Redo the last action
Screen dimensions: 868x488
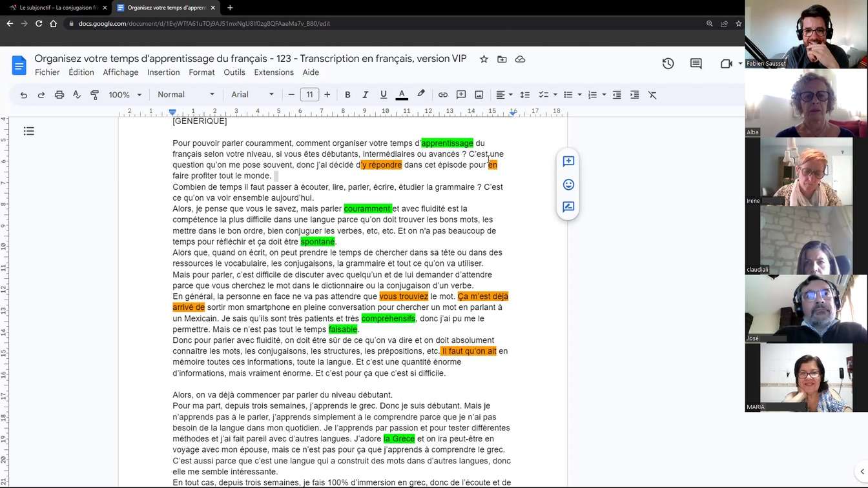41,95
